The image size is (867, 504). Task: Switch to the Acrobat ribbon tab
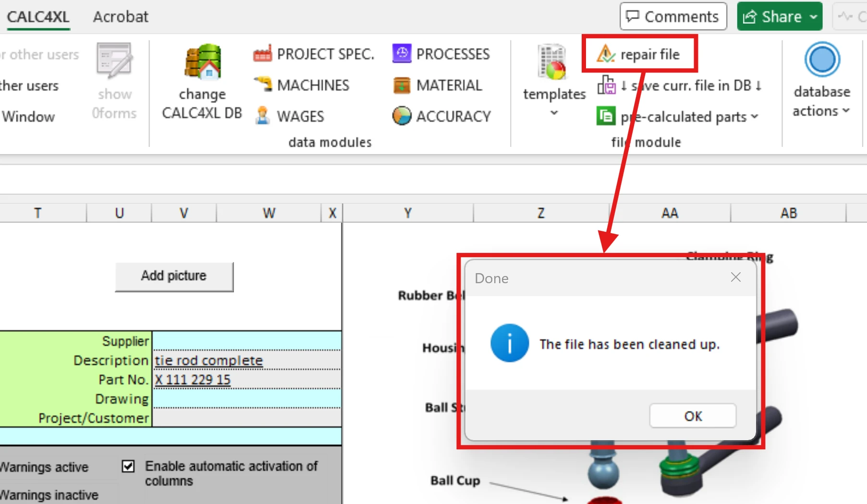click(x=121, y=17)
